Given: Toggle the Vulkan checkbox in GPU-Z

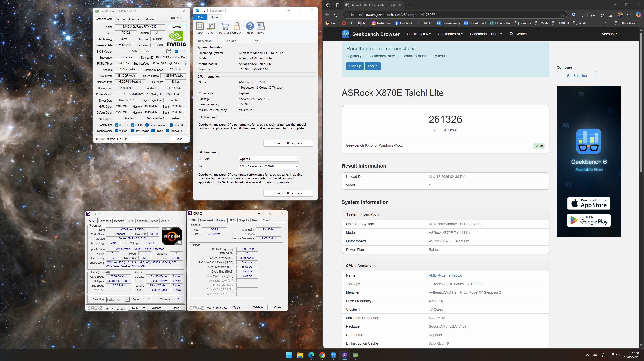Looking at the screenshot, I should click(x=117, y=131).
